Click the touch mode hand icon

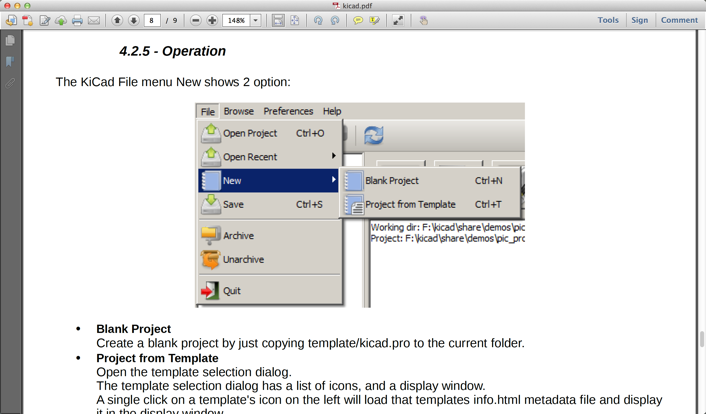pyautogui.click(x=423, y=20)
